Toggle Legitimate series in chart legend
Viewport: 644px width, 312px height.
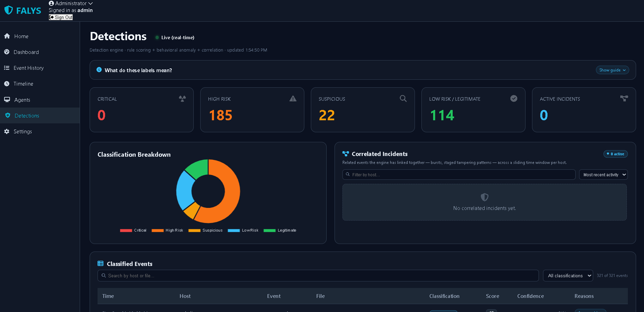(280, 230)
